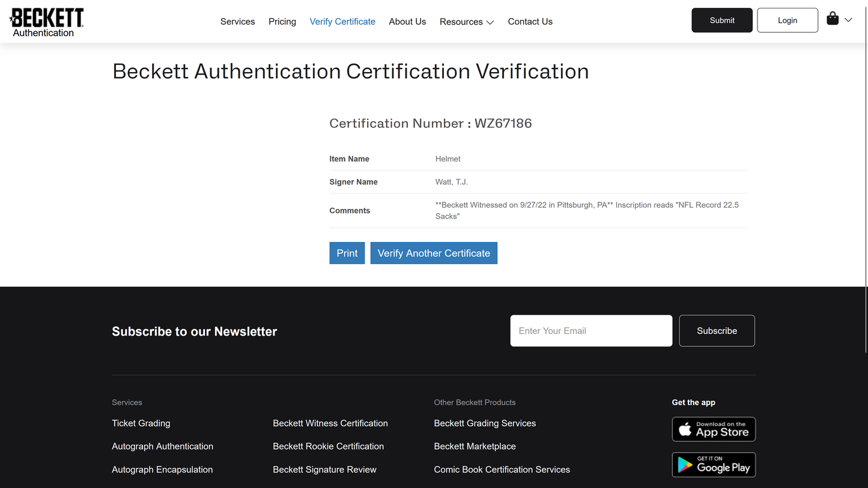Expand the Resources menu
The height and width of the screenshot is (488, 868).
tap(467, 22)
